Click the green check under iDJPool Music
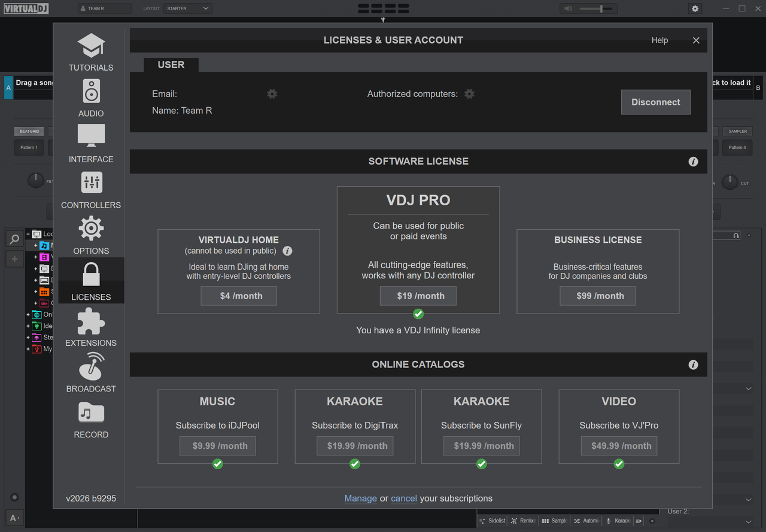The width and height of the screenshot is (766, 532). [218, 464]
